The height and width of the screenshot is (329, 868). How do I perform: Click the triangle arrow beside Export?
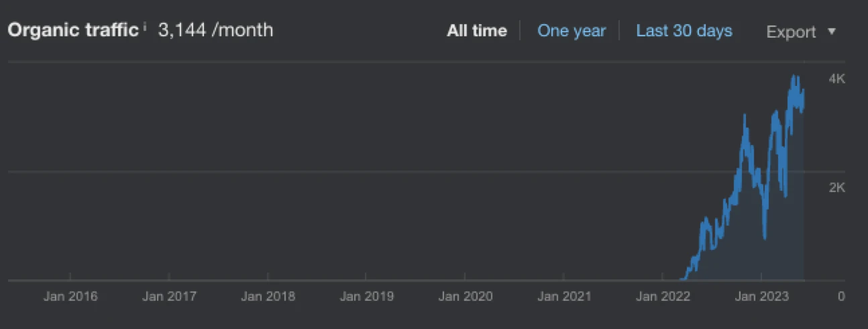(x=832, y=32)
